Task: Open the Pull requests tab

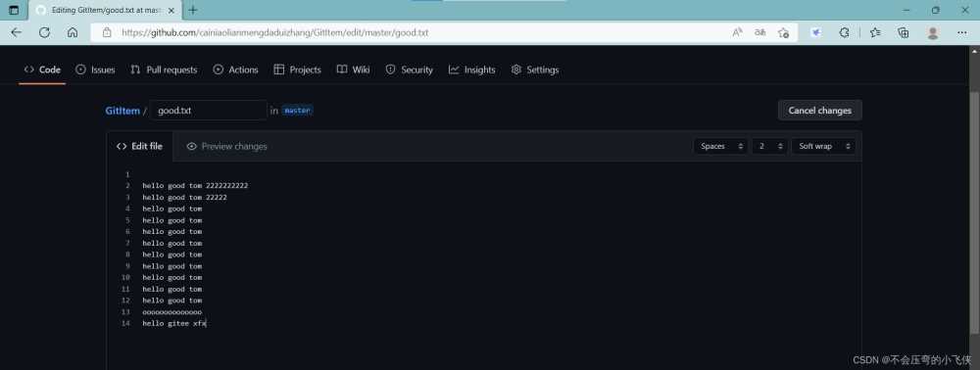Action: click(x=164, y=69)
